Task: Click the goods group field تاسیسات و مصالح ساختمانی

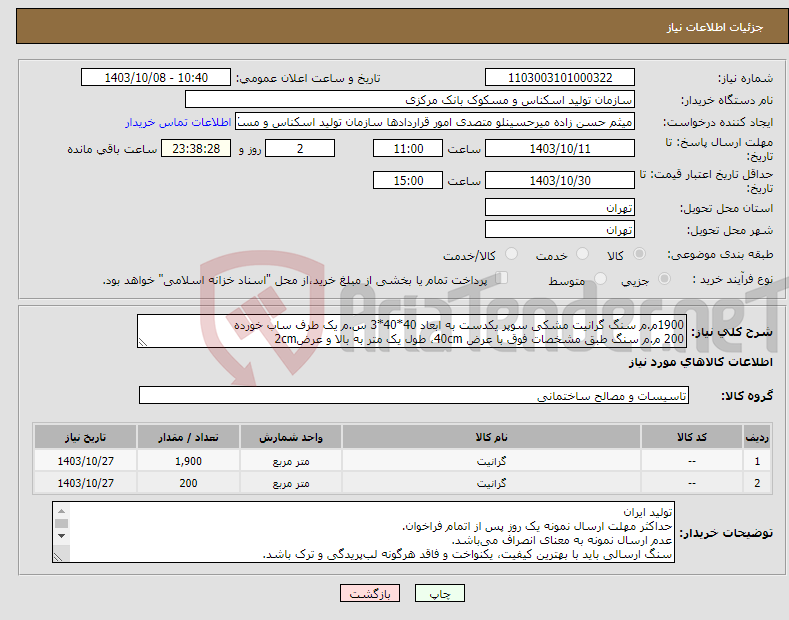Action: point(414,396)
